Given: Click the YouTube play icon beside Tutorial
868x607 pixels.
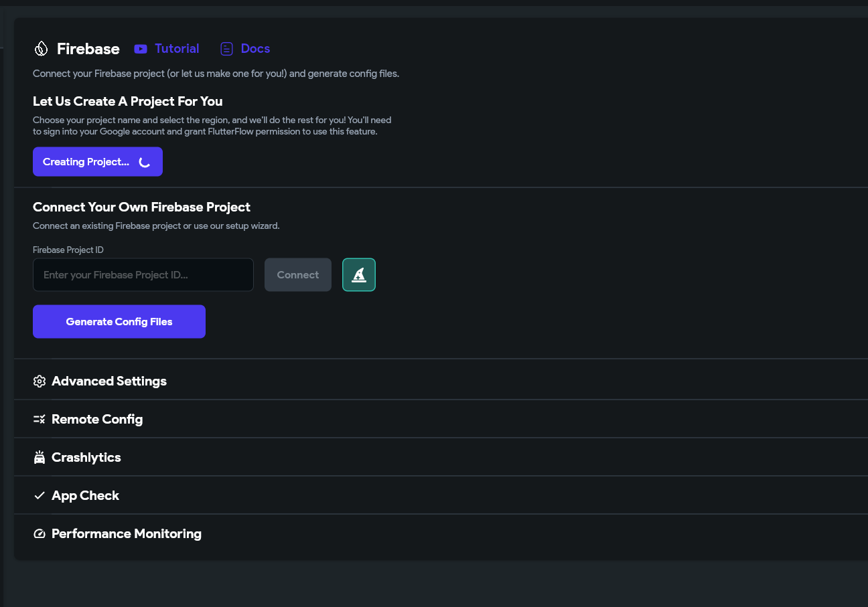Looking at the screenshot, I should coord(141,49).
